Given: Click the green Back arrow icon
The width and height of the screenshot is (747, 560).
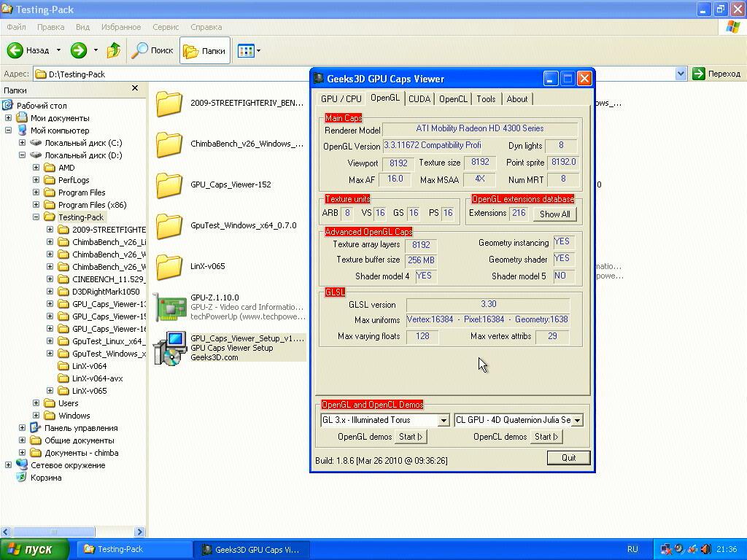Looking at the screenshot, I should coord(16,50).
